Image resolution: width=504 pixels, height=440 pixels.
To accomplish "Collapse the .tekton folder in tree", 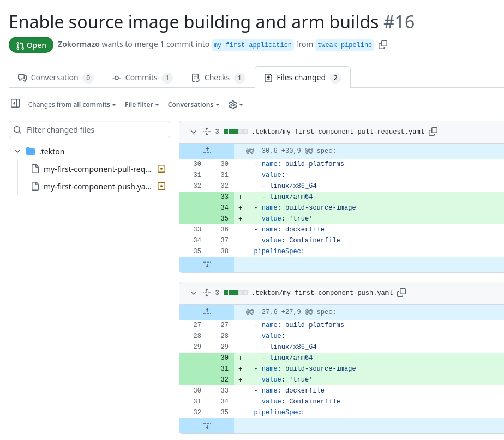I will [17, 152].
